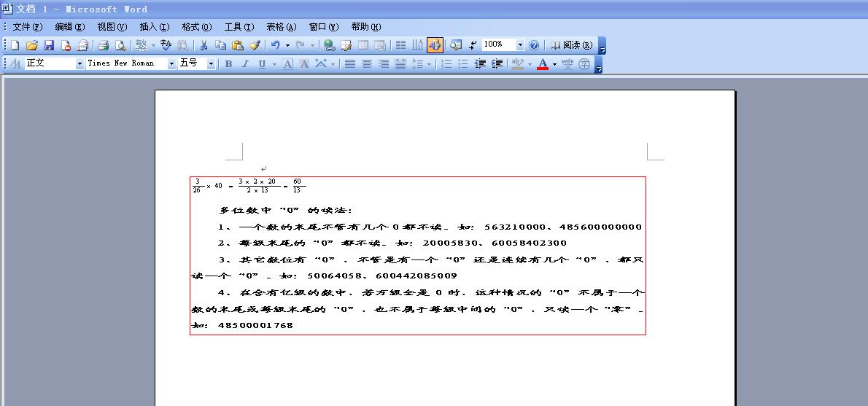
Task: Apply the highlight color marker
Action: click(x=518, y=63)
